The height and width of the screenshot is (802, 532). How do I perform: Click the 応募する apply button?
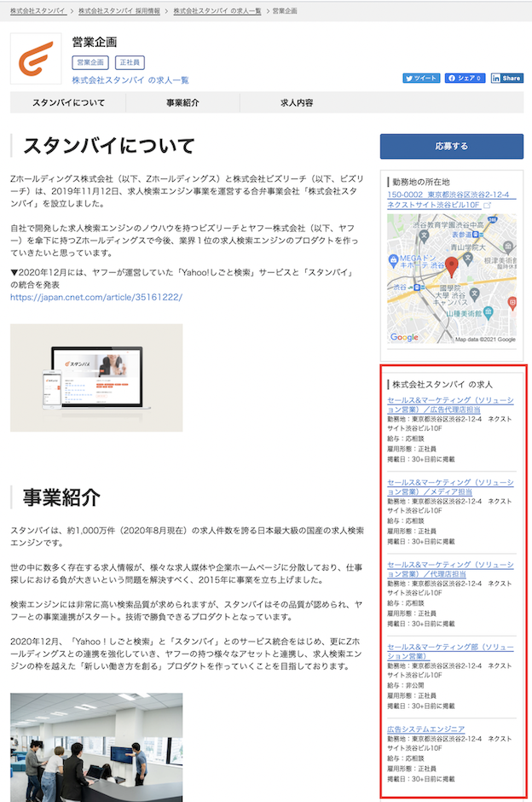(x=452, y=146)
